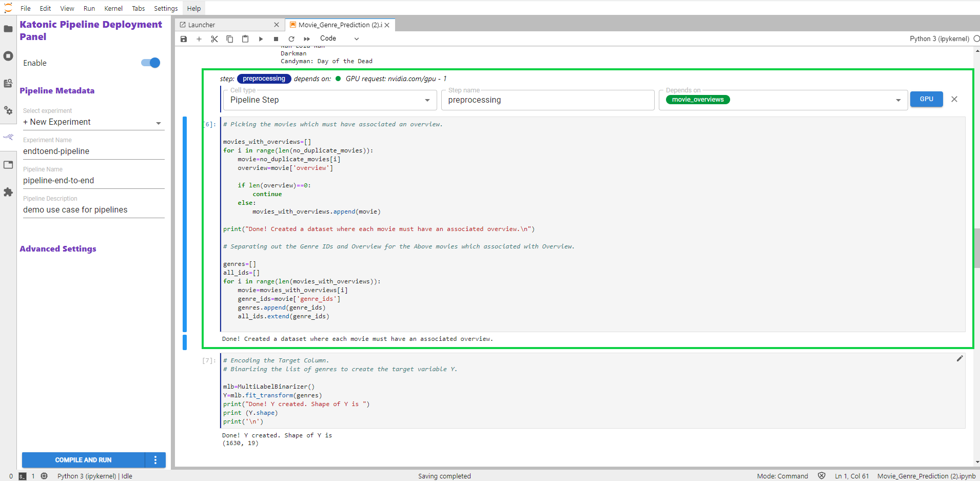The height and width of the screenshot is (481, 980).
Task: Click the Mode: Command status text
Action: pyautogui.click(x=782, y=476)
